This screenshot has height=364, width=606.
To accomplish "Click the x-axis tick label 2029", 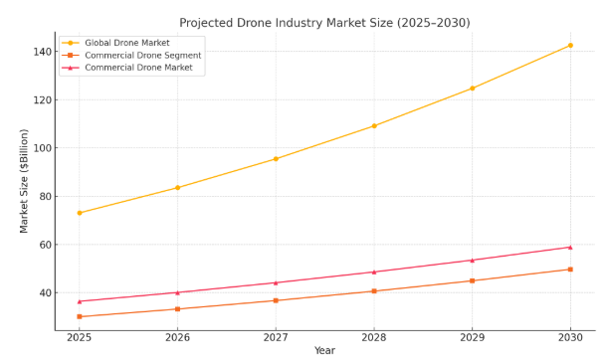I will 472,338.
